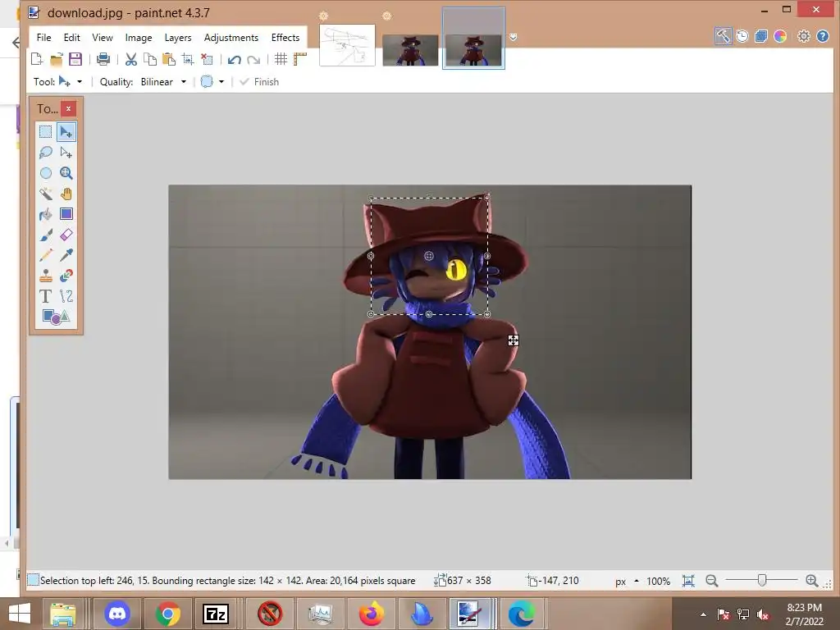Toggle the History window button

pyautogui.click(x=742, y=36)
